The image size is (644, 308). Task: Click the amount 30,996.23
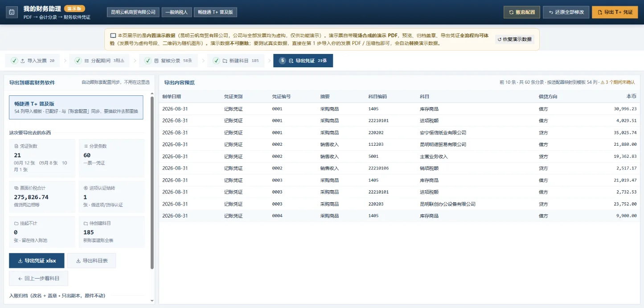coord(625,109)
